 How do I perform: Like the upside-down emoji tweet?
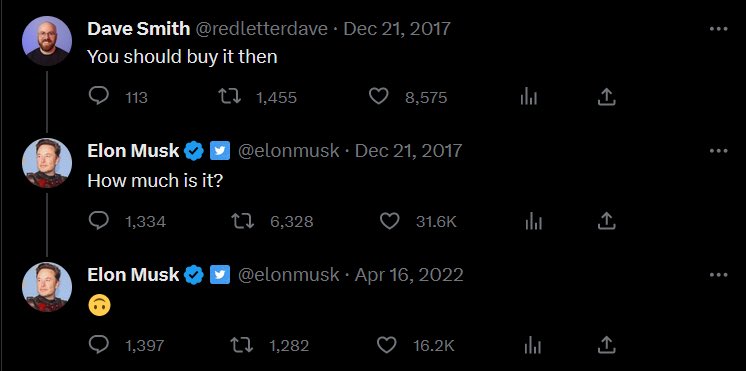point(386,345)
